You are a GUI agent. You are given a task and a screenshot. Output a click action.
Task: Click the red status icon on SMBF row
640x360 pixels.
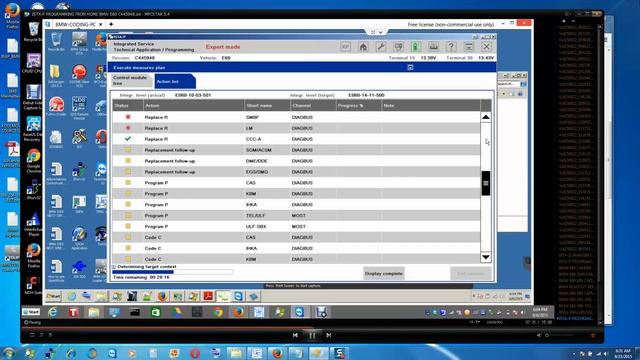tap(128, 117)
